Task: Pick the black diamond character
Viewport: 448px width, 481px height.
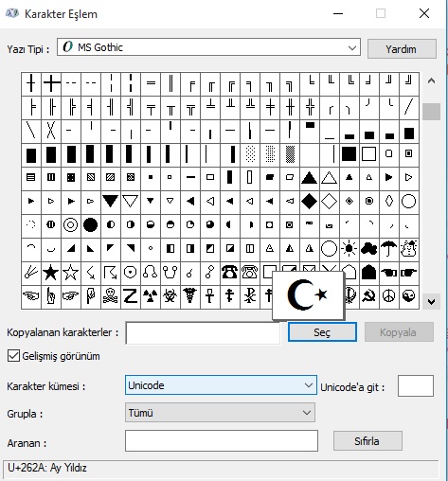Action: (309, 201)
